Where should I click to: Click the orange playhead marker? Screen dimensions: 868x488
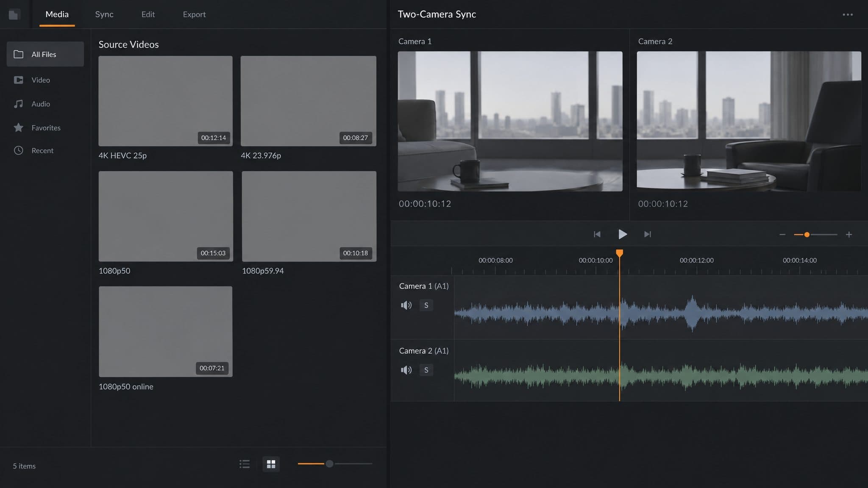[619, 253]
